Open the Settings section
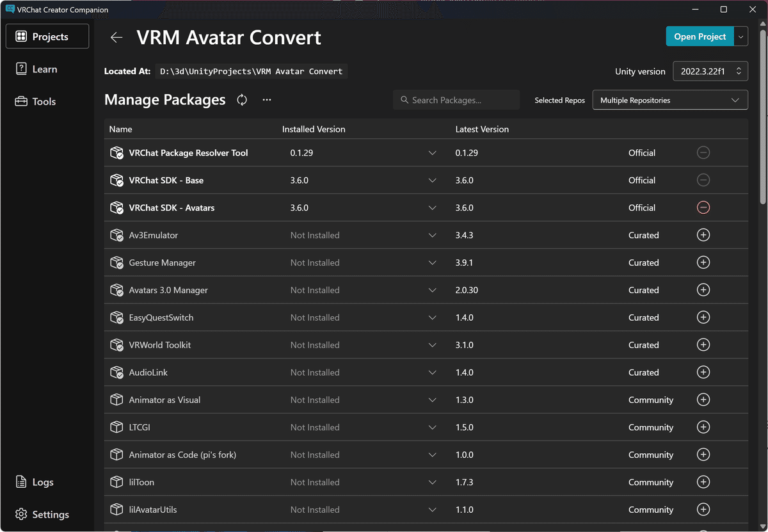 47,514
